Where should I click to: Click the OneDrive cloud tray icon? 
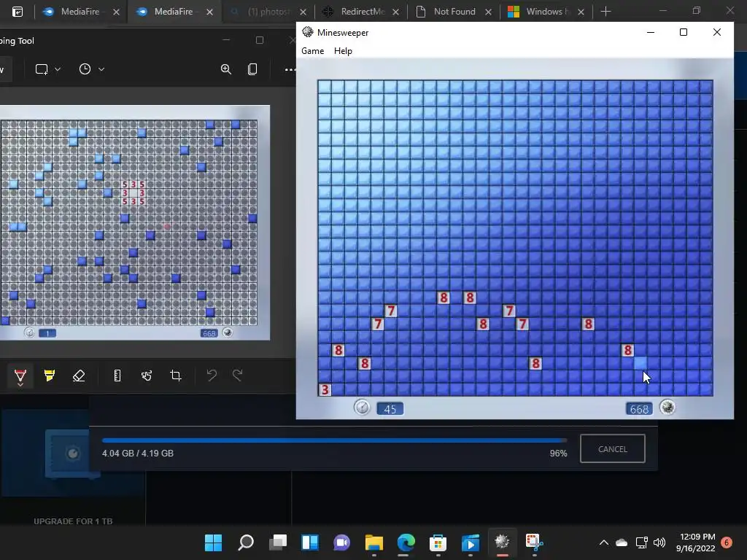622,542
